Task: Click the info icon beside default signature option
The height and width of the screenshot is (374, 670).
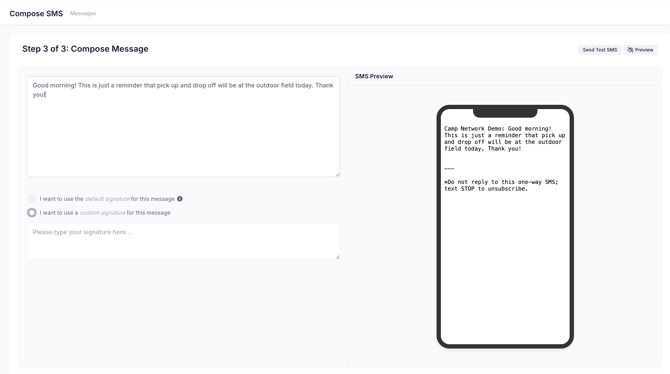Action: click(180, 199)
